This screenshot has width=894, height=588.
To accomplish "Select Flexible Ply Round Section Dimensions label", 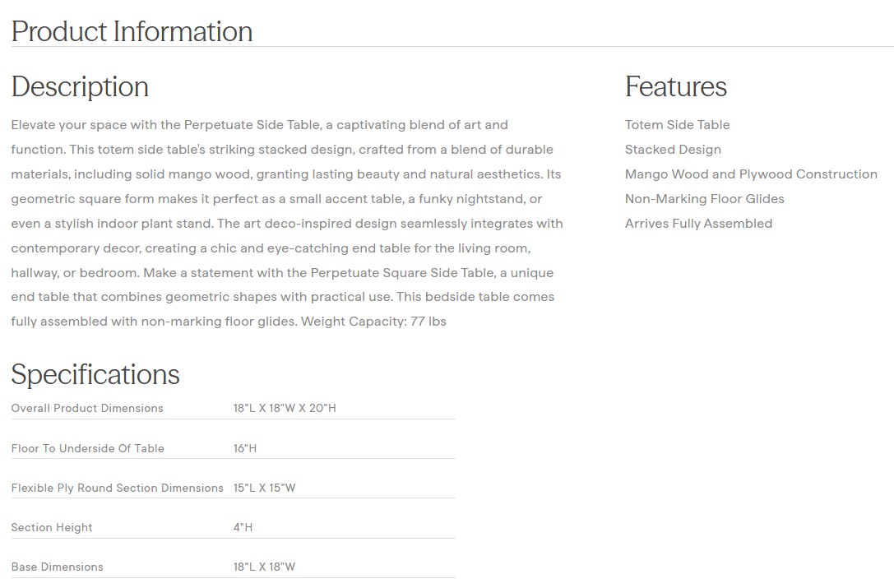I will coord(117,488).
